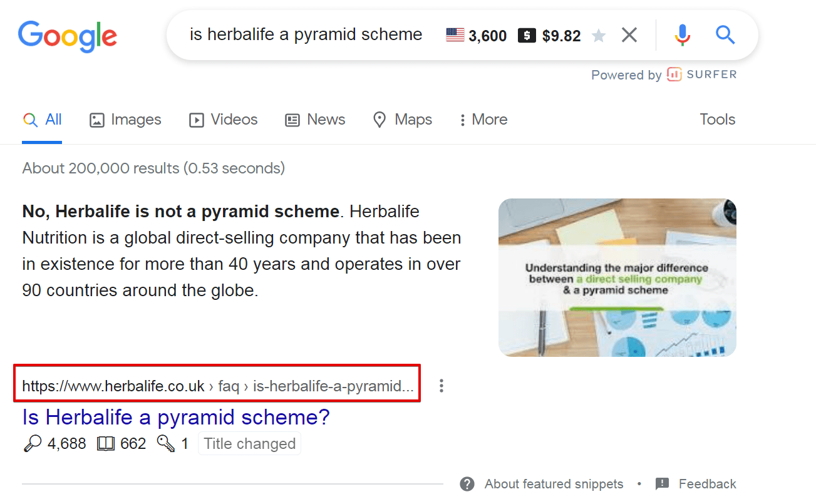
Task: Clear the search query with X
Action: 629,36
